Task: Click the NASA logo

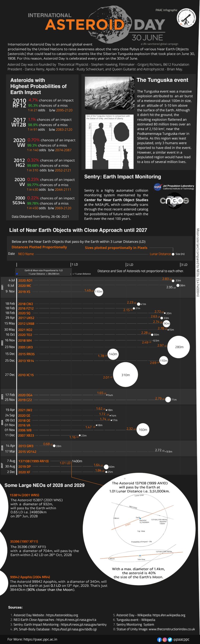Action: tap(158, 187)
